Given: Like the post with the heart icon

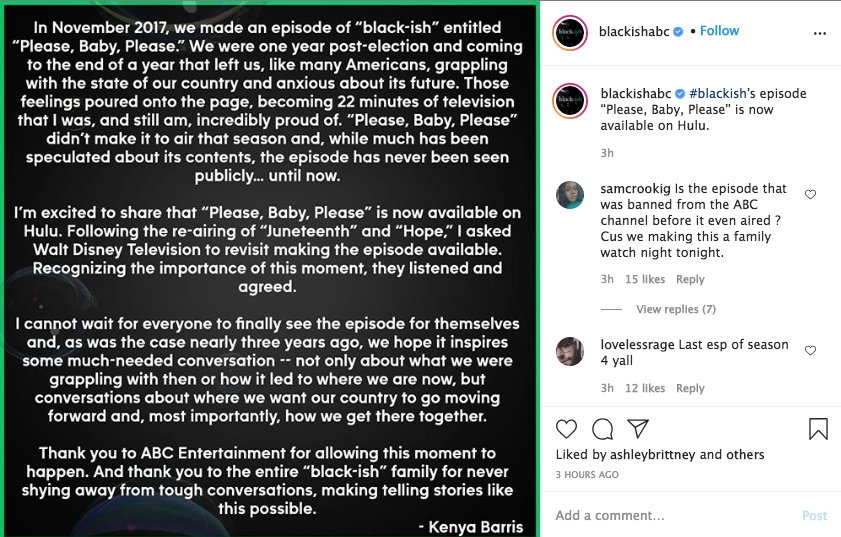Looking at the screenshot, I should 566,429.
